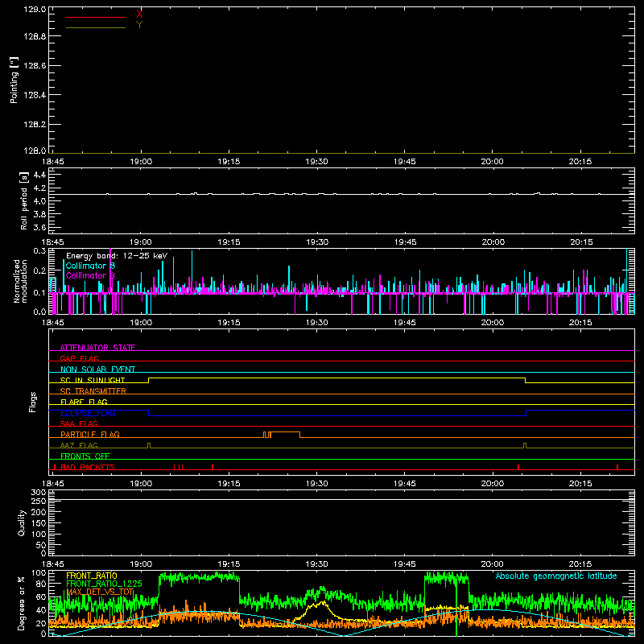This screenshot has width=644, height=644.
Task: Select the "Quality" axis title
Action: (x=22, y=522)
